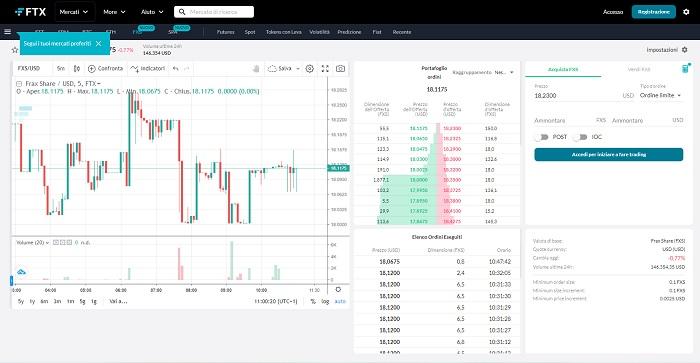Toggle chart fullscreen mode
Screen dimensions: 700x363
[325, 68]
